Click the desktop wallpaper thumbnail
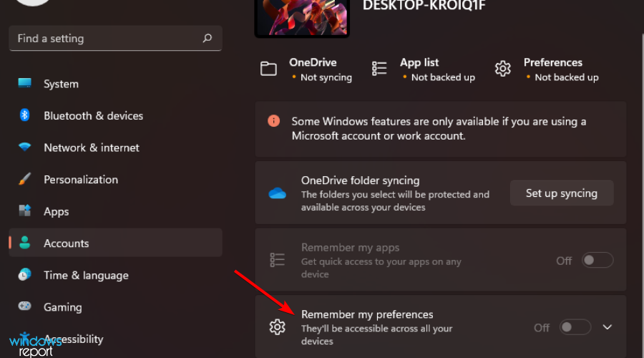The width and height of the screenshot is (644, 358). pos(302,16)
